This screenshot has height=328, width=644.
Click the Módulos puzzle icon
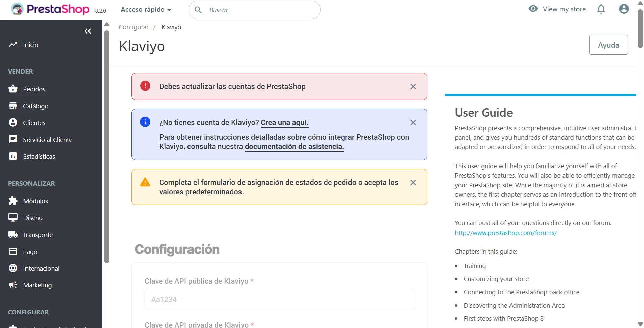13,201
